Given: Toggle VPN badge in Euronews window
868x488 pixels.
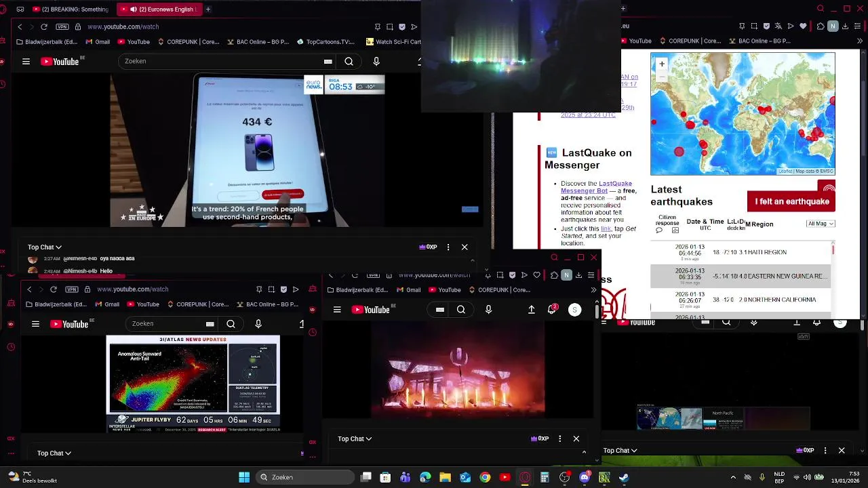Looking at the screenshot, I should [x=62, y=26].
